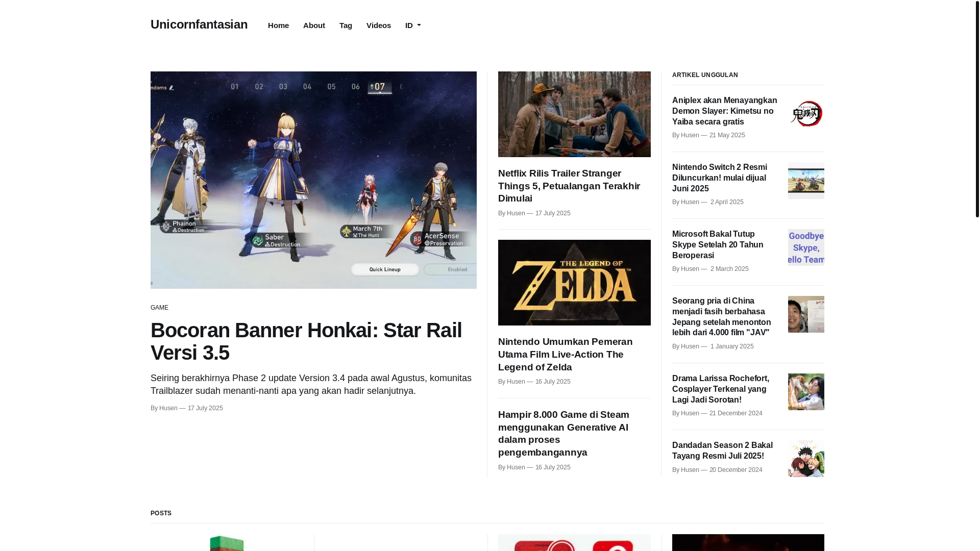Open the Unicornfantasian site logo link
The height and width of the screenshot is (551, 980).
click(199, 24)
